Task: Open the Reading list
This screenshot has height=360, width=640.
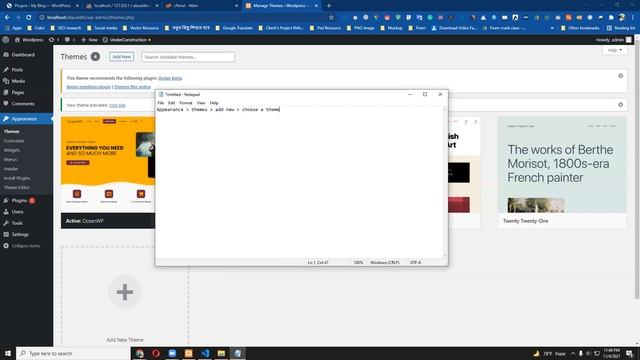Action: pyautogui.click(x=621, y=28)
